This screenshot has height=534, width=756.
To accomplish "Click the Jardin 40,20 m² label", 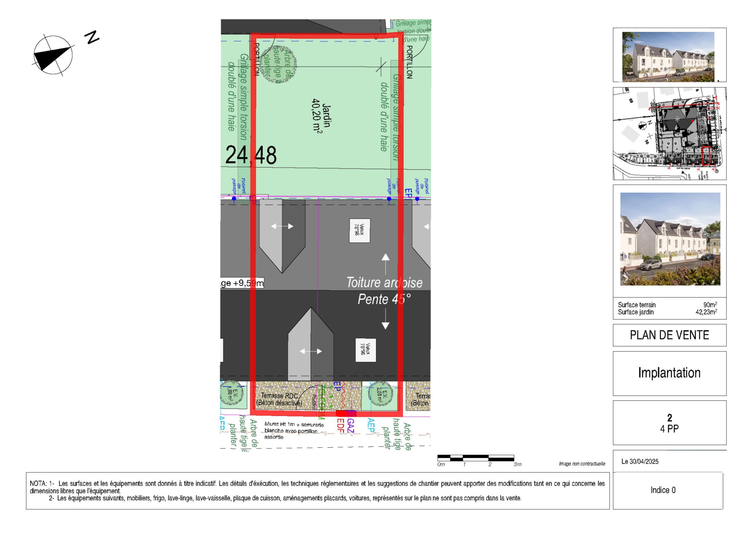I will [x=322, y=115].
